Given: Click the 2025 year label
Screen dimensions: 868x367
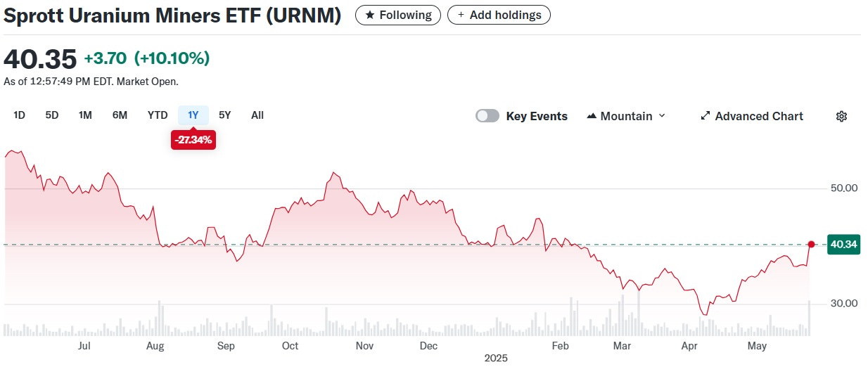Looking at the screenshot, I should click(496, 359).
